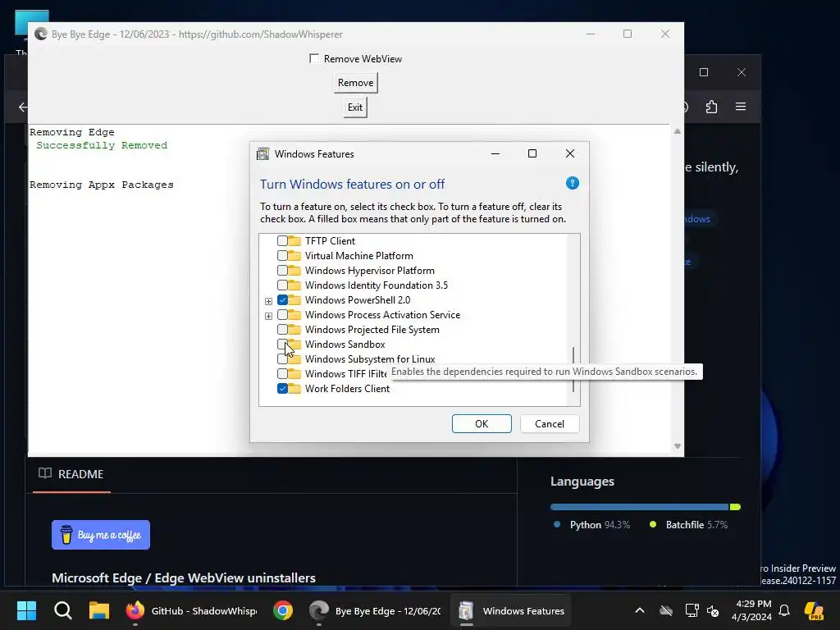Screen dimensions: 840x630
Task: Uncheck the Work Folders Client checkbox
Action: click(x=282, y=388)
